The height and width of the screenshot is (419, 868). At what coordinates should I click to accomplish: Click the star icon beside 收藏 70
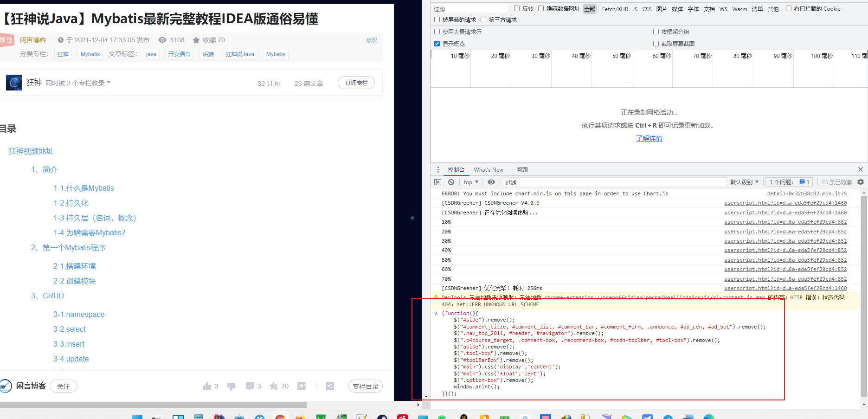click(x=196, y=40)
